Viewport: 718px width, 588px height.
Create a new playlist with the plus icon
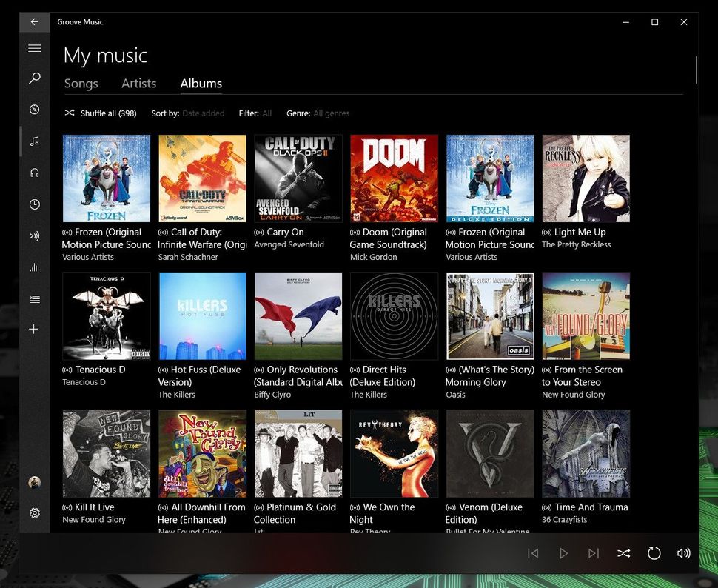coord(34,329)
